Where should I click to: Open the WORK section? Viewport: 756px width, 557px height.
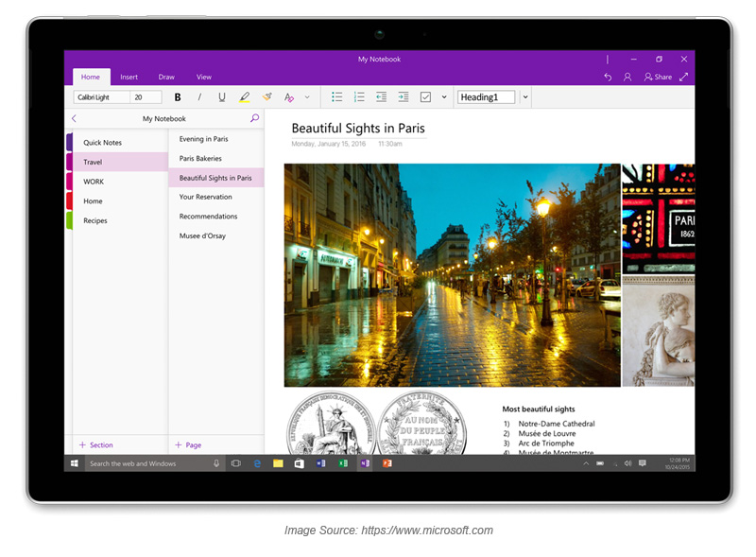pos(120,182)
